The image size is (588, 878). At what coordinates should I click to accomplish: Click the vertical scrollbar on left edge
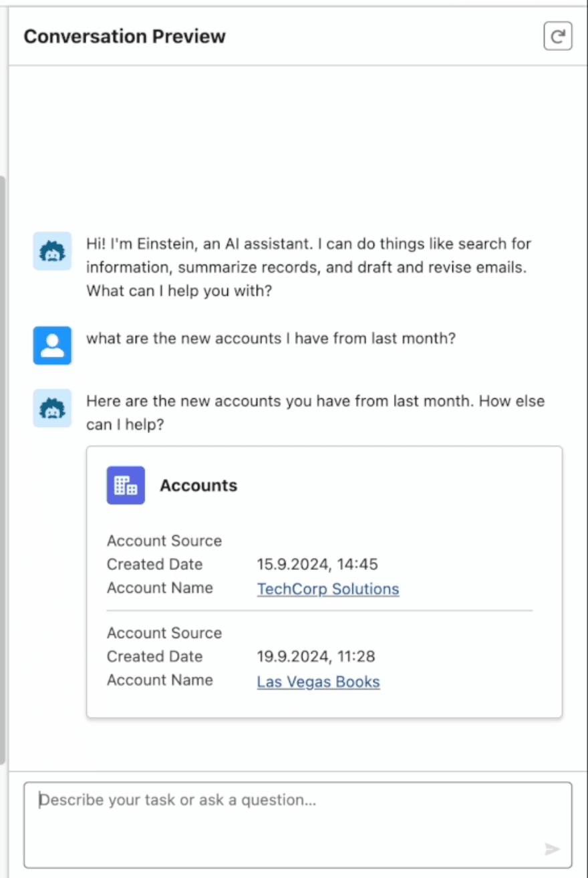click(3, 468)
